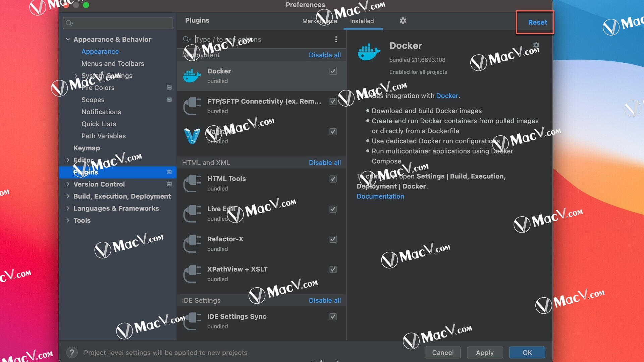Uncheck the HTML Tools checkbox
The width and height of the screenshot is (644, 362).
(333, 179)
